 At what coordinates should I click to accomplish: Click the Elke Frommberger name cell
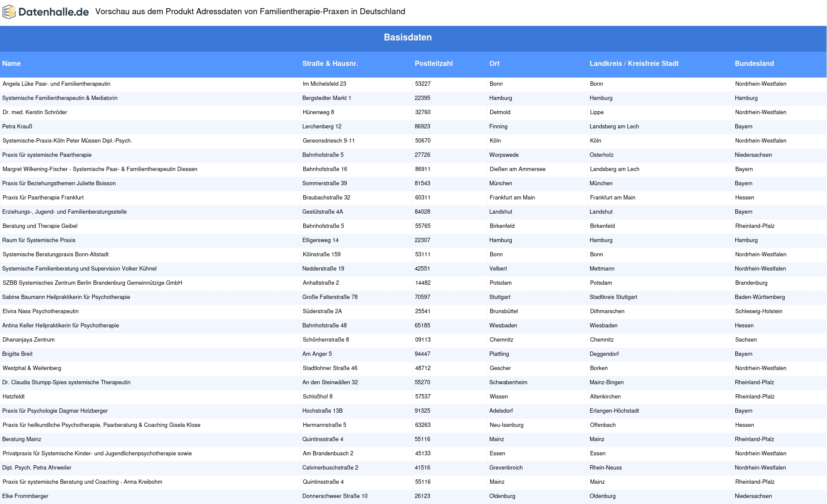[25, 496]
